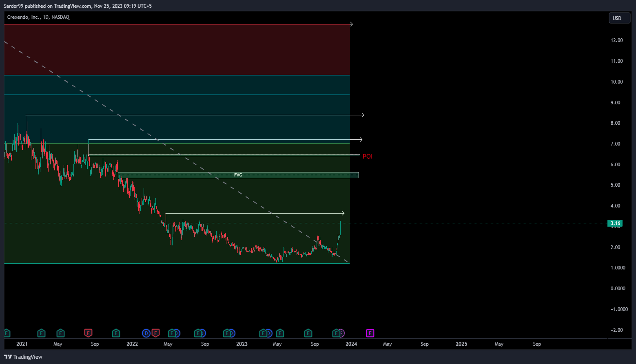Click the 2021 label on the time axis
Viewport: 636px width, 364px height.
22,344
